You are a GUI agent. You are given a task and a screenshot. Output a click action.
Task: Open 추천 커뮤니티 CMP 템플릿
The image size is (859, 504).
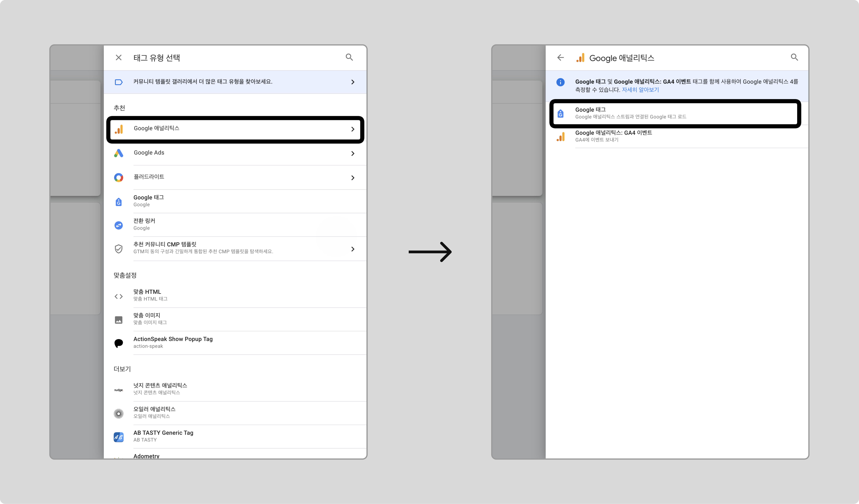[235, 249]
